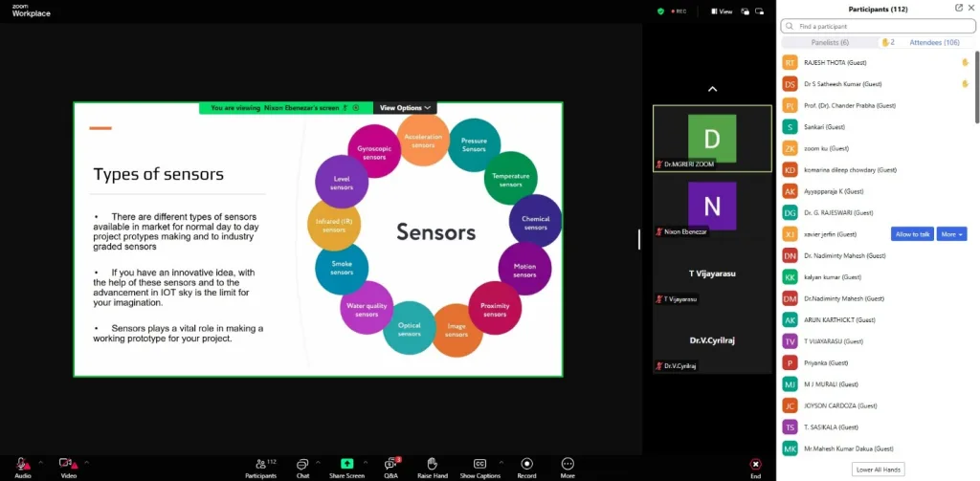Click Allow to talk for xavier jerfin
Screen dimensions: 980x481
click(911, 233)
